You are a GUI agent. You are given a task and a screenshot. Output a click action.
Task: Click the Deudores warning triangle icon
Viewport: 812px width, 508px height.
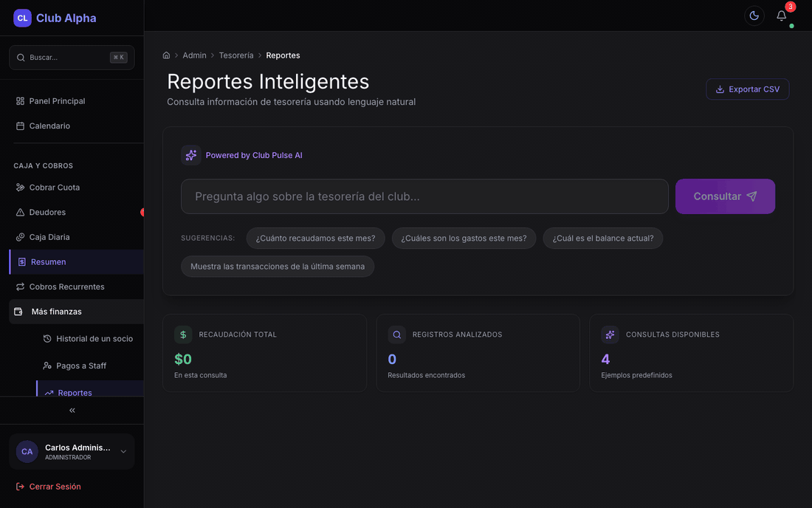[20, 213]
